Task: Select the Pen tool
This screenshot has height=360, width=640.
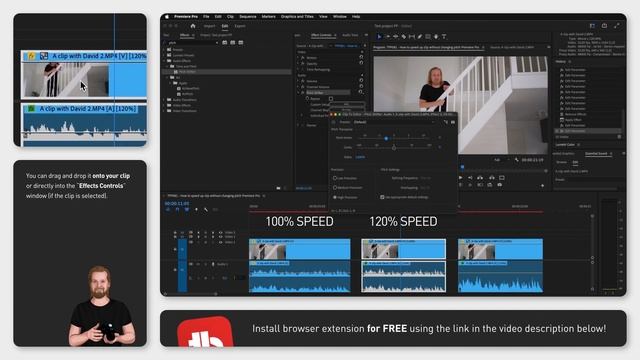Action: click(x=420, y=37)
